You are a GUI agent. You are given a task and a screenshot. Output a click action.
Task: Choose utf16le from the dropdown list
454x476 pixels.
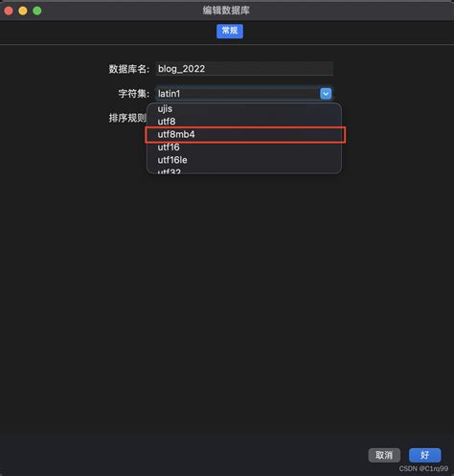pos(244,160)
